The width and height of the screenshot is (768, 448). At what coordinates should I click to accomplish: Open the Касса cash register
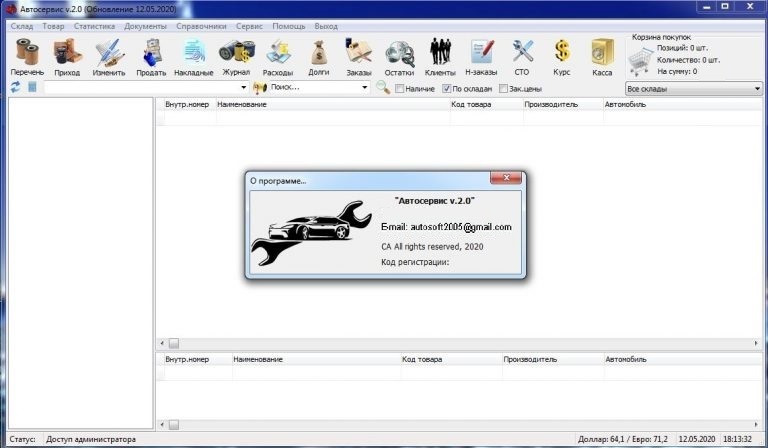pos(602,56)
